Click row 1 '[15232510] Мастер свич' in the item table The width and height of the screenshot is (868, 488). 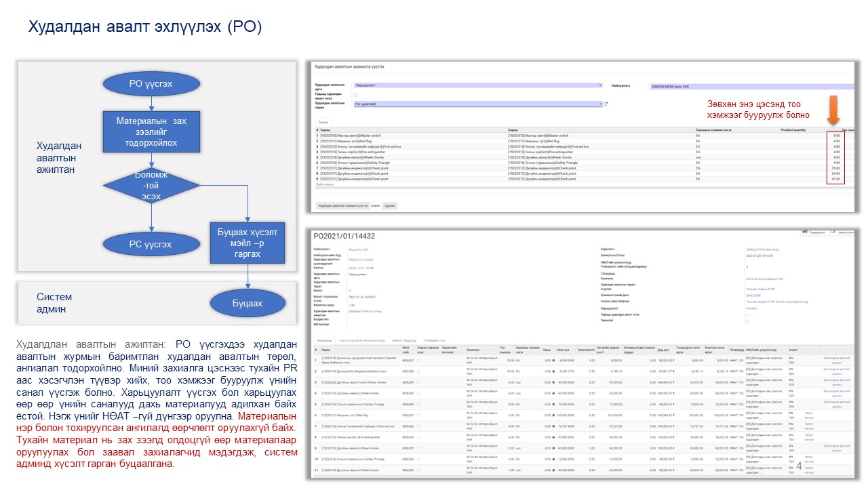[583, 136]
